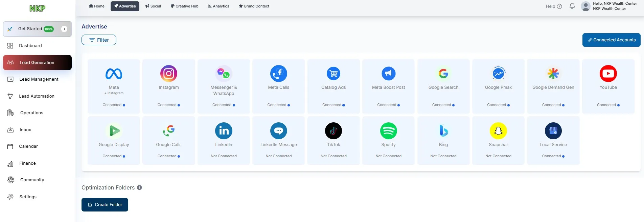Open the Filter button

[99, 40]
